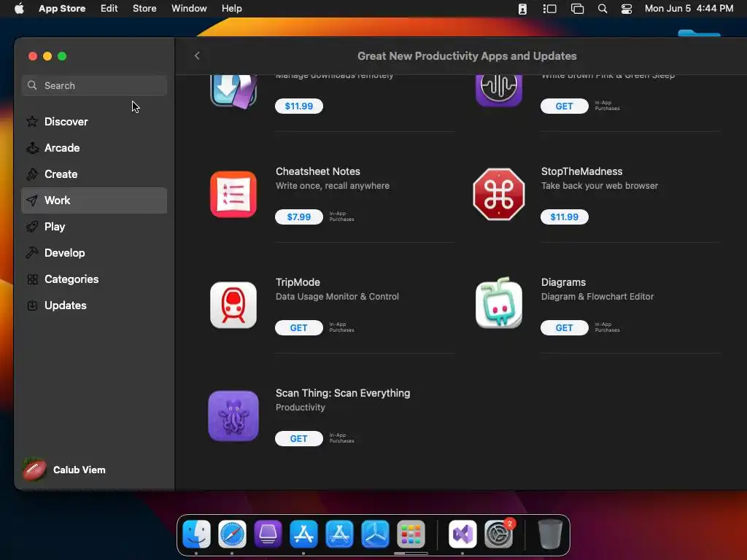The image size is (747, 560).
Task: Click the Cheatsheet Notes title
Action: [318, 171]
